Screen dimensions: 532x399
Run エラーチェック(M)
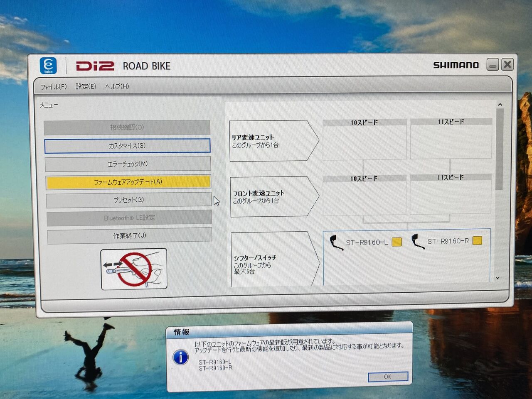128,164
